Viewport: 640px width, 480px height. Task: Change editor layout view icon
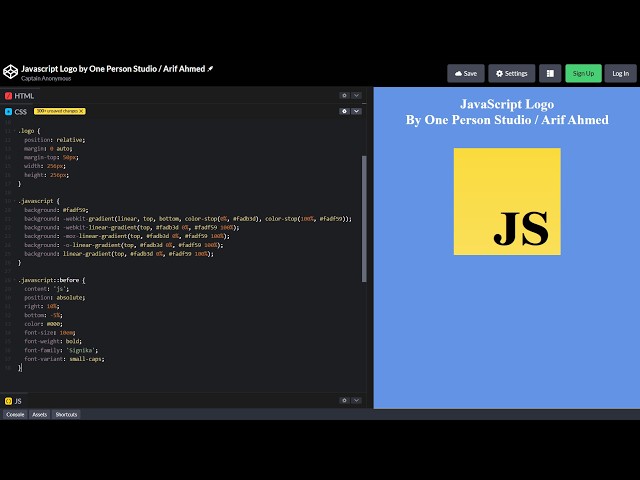coord(550,73)
